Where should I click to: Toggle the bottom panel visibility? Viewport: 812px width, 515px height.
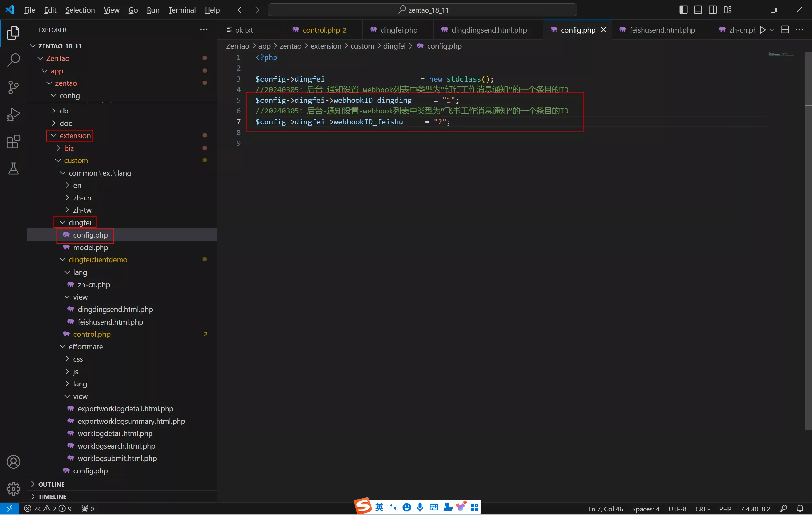698,10
